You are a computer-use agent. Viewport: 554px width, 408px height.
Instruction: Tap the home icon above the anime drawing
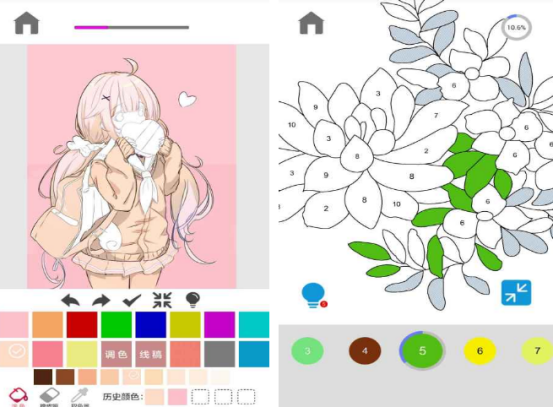click(x=26, y=23)
